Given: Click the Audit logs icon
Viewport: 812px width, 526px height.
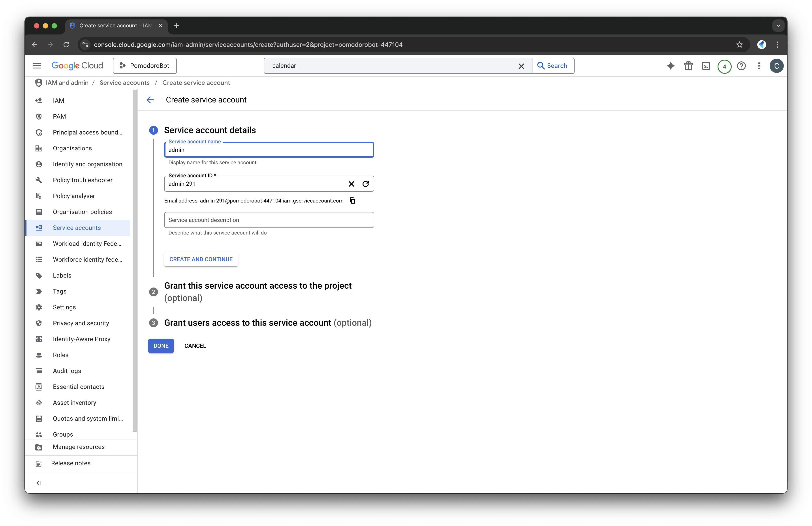Looking at the screenshot, I should (x=39, y=371).
